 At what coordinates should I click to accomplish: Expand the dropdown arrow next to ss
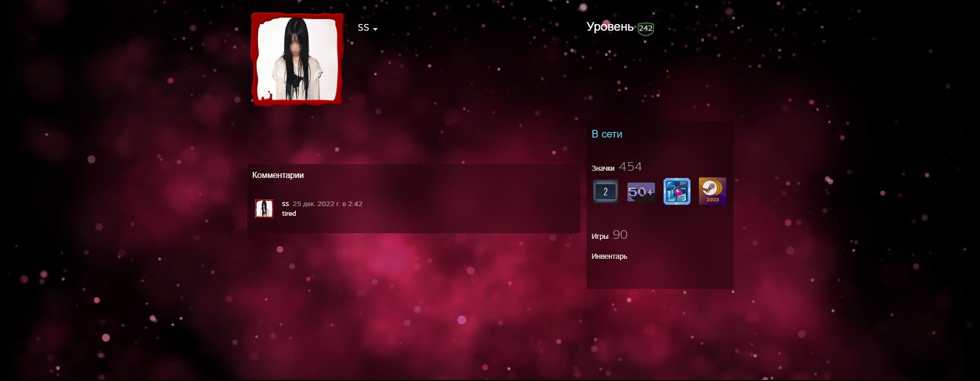[375, 29]
